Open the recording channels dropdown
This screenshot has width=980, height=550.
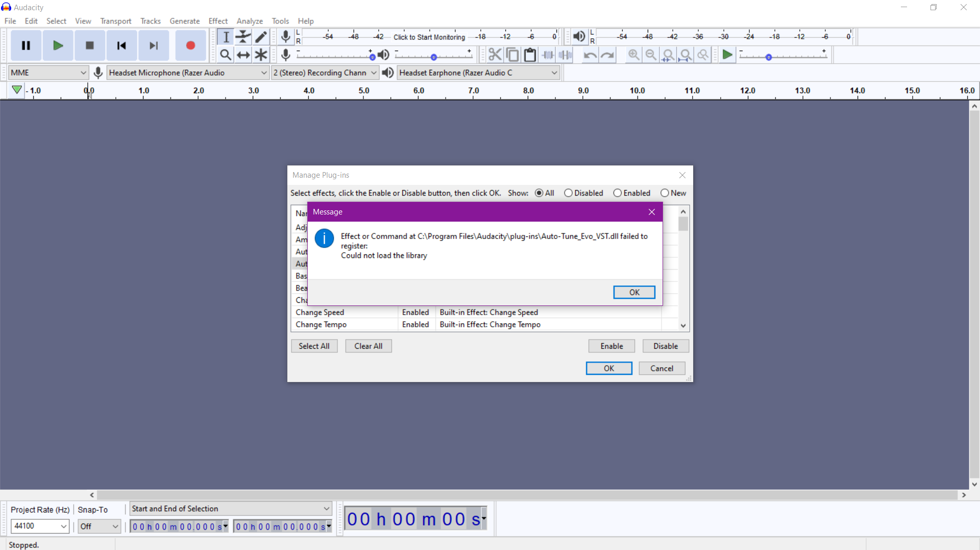click(325, 73)
